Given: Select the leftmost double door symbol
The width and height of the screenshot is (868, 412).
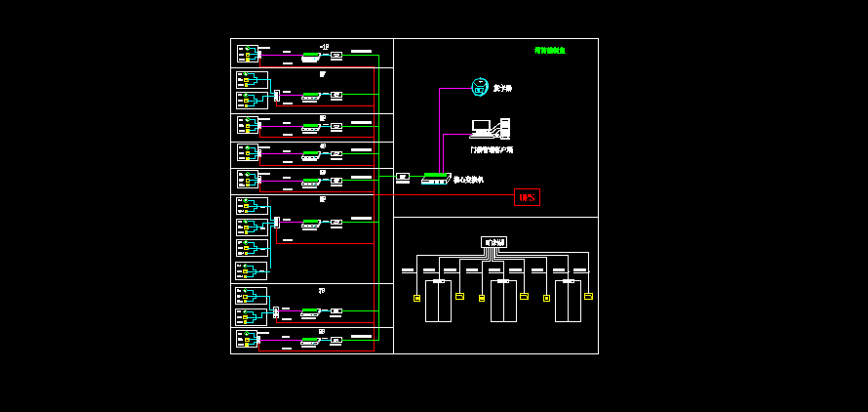Looking at the screenshot, I should click(438, 301).
